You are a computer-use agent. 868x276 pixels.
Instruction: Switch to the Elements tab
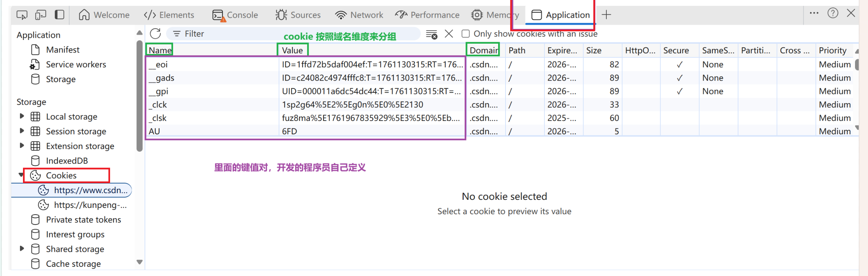169,15
